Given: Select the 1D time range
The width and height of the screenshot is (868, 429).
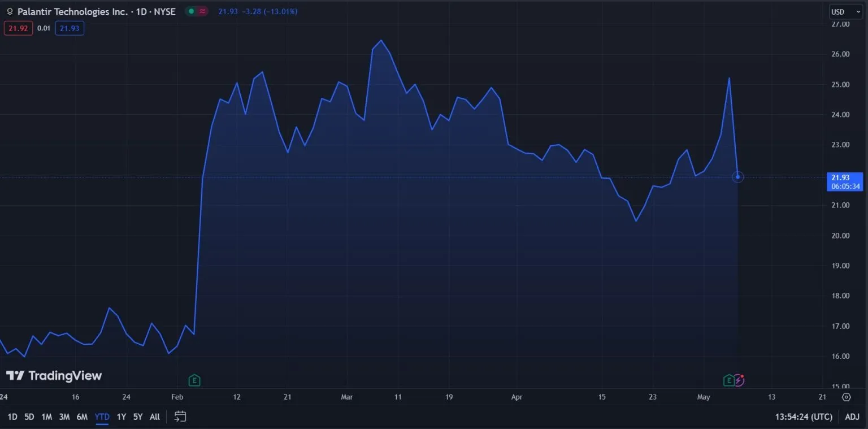Looking at the screenshot, I should [x=12, y=417].
